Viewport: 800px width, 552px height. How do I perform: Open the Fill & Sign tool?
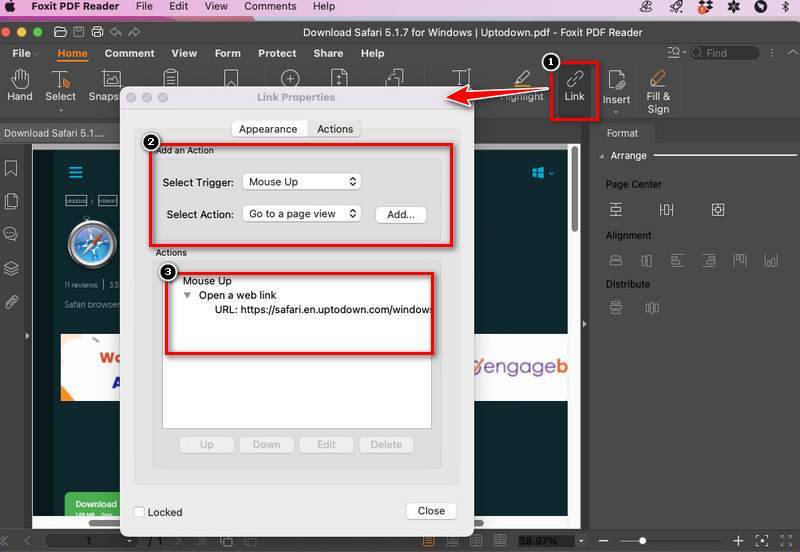click(x=658, y=92)
